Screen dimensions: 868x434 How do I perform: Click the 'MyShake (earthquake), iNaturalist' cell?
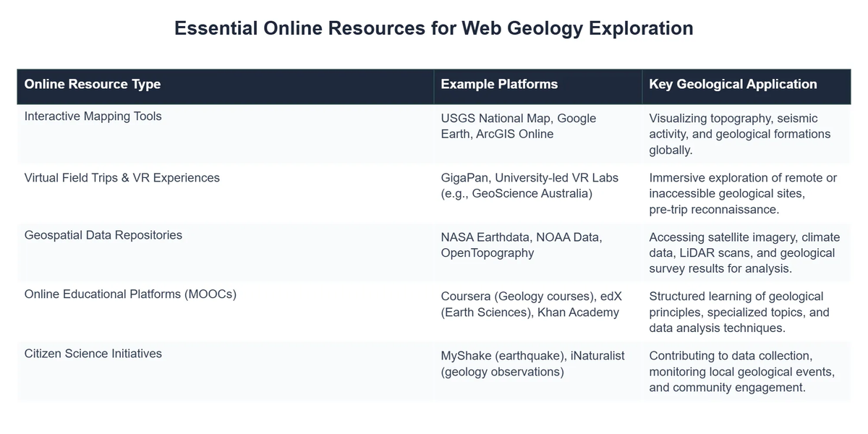(538, 371)
